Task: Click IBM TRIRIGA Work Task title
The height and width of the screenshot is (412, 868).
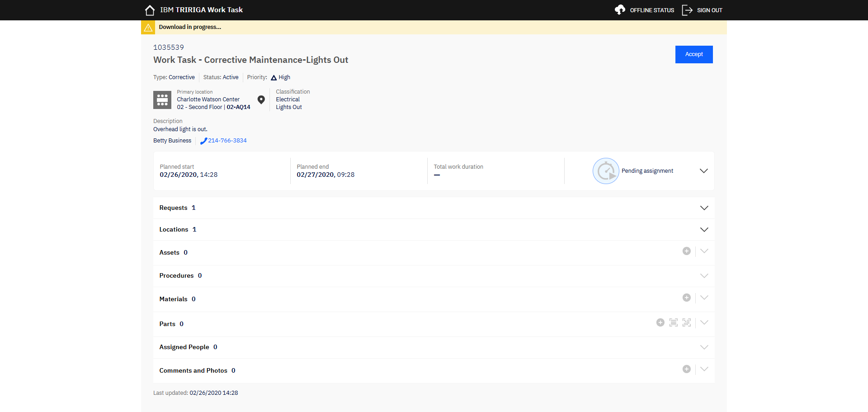Action: (x=201, y=10)
